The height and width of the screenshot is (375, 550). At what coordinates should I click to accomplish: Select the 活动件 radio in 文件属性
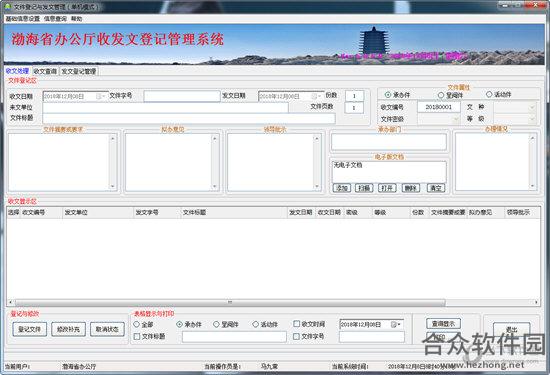click(489, 94)
